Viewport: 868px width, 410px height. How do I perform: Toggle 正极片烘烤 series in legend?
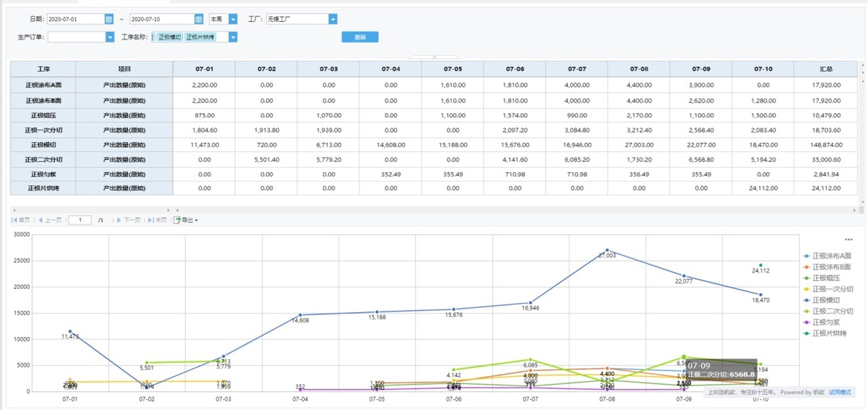pyautogui.click(x=825, y=333)
